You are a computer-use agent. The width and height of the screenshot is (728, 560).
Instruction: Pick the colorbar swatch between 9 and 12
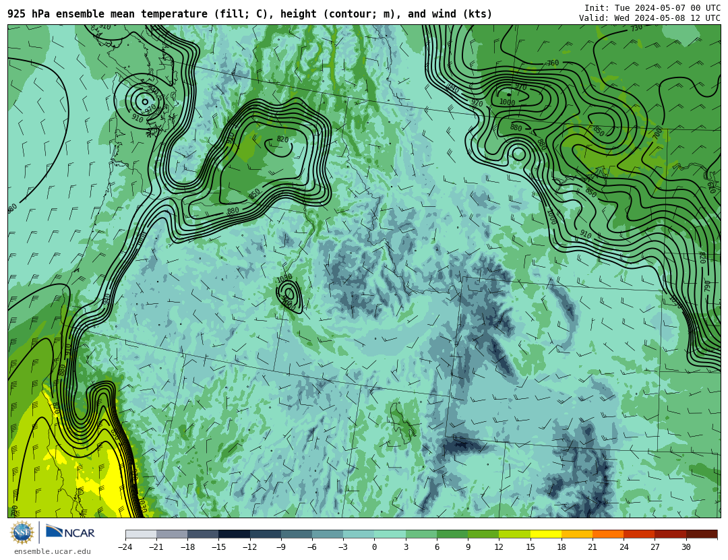tap(483, 534)
